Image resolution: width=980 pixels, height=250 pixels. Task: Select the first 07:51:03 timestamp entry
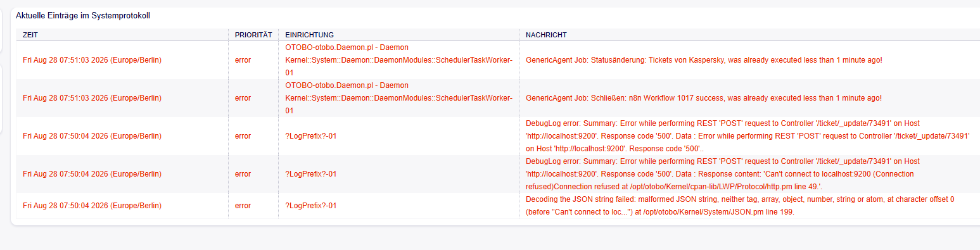[x=92, y=60]
